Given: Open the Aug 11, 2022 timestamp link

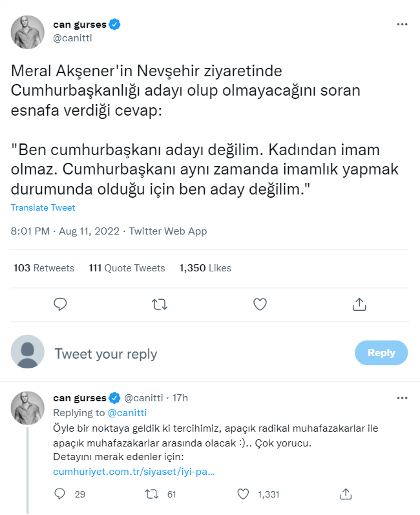Looking at the screenshot, I should [90, 231].
